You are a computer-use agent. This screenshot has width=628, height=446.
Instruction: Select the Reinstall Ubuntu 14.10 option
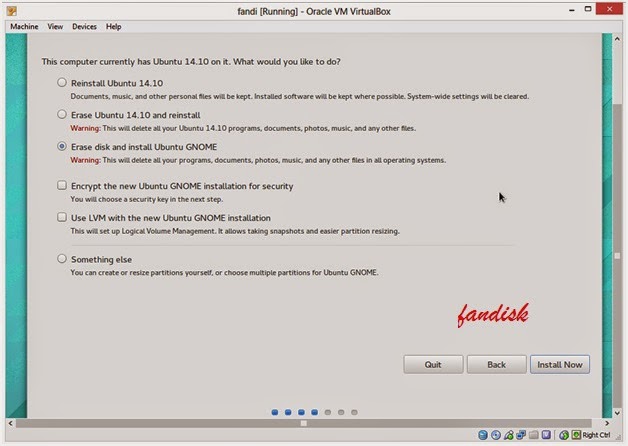[62, 82]
